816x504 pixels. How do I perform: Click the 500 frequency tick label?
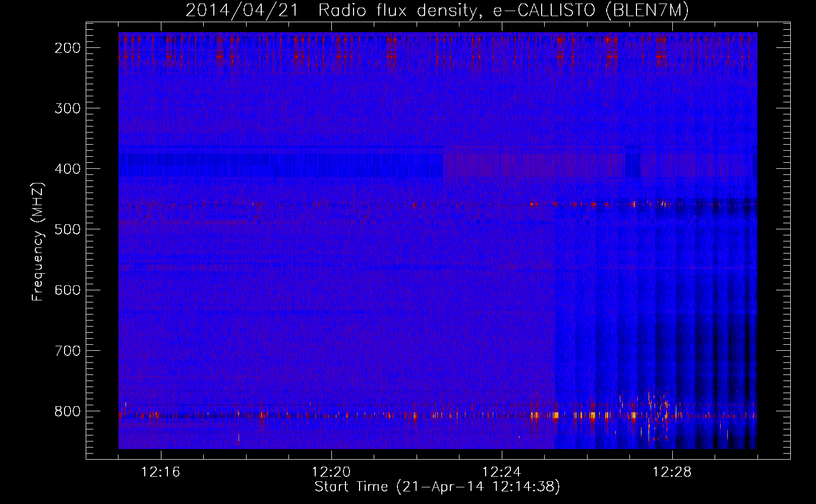tap(67, 229)
